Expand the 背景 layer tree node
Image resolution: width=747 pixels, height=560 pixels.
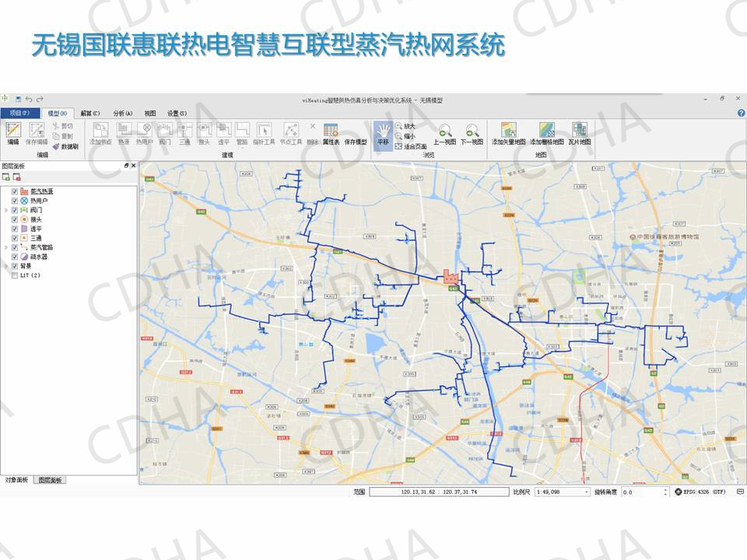[6, 266]
